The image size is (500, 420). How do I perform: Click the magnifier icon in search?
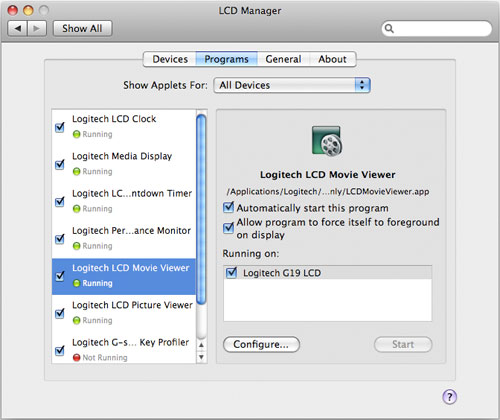click(389, 29)
